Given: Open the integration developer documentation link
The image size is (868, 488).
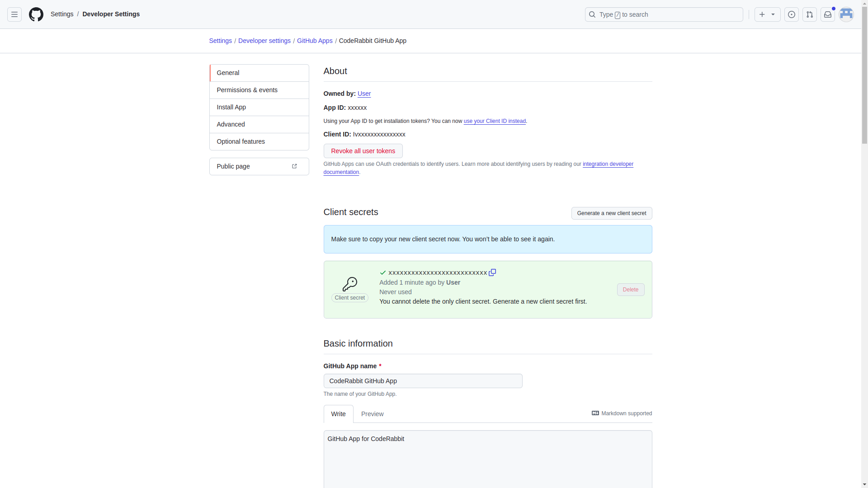Looking at the screenshot, I should click(x=608, y=164).
